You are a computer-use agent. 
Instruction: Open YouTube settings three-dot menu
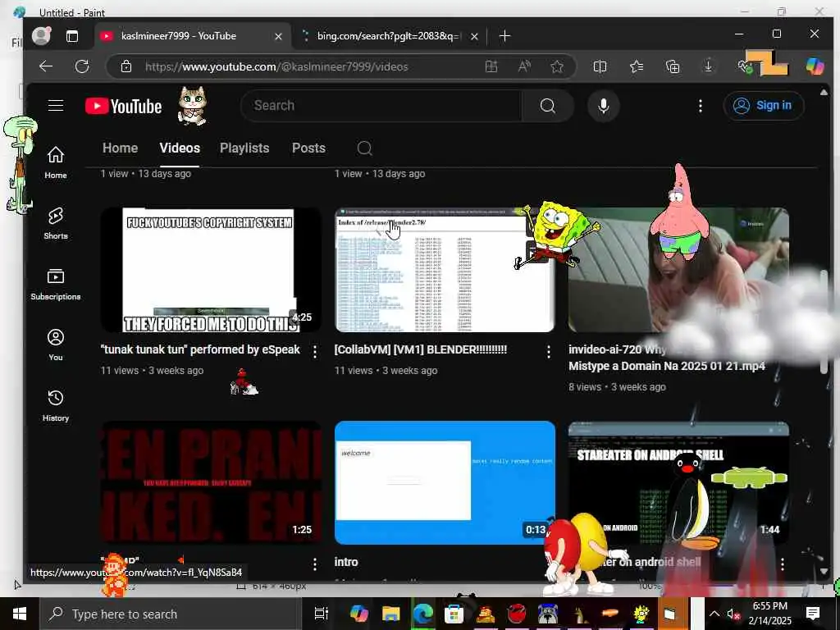point(700,106)
